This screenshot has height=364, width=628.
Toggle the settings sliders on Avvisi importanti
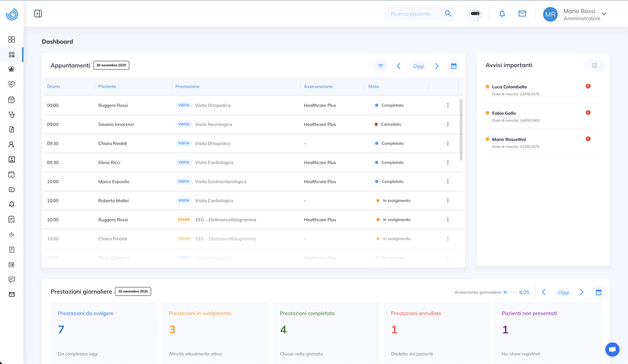click(595, 65)
